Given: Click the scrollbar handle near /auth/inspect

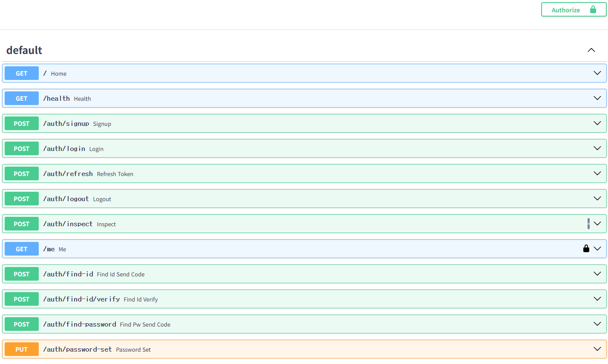Looking at the screenshot, I should point(588,224).
